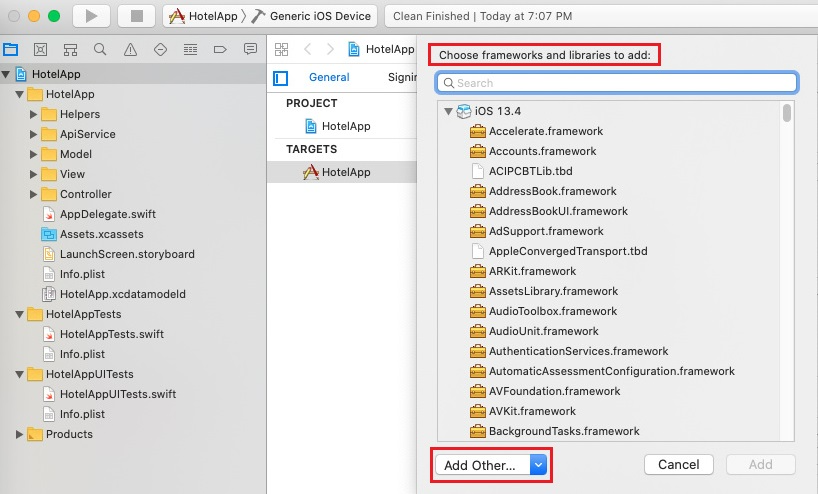Select AutomaticAssessmentConfiguration.framework in list
Screen dimensions: 818x494
(x=611, y=371)
